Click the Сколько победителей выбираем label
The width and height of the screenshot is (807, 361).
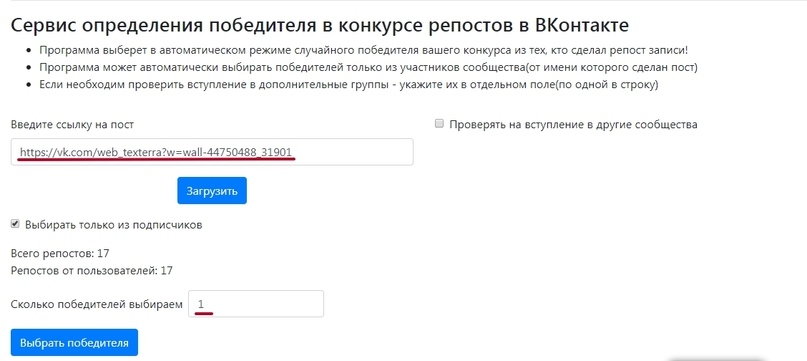click(x=97, y=304)
